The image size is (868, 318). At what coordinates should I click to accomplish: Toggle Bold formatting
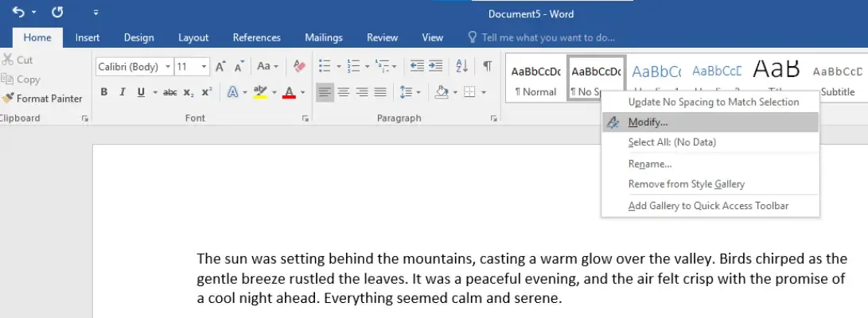104,92
